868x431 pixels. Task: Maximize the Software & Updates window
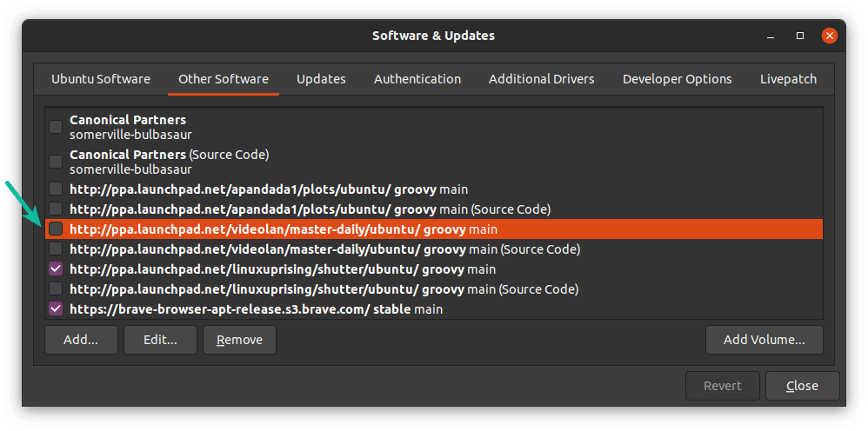coord(800,36)
